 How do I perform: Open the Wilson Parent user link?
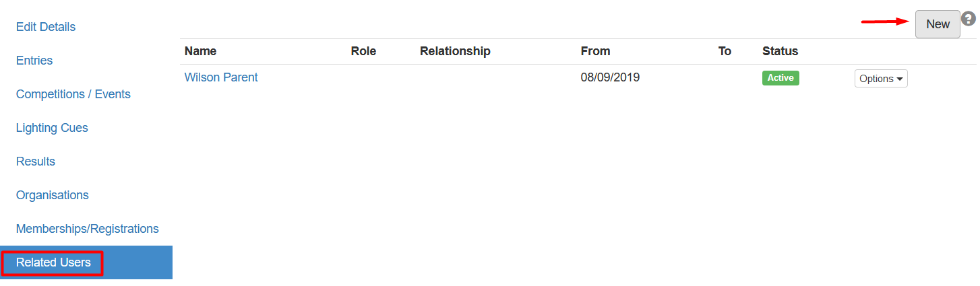tap(221, 77)
